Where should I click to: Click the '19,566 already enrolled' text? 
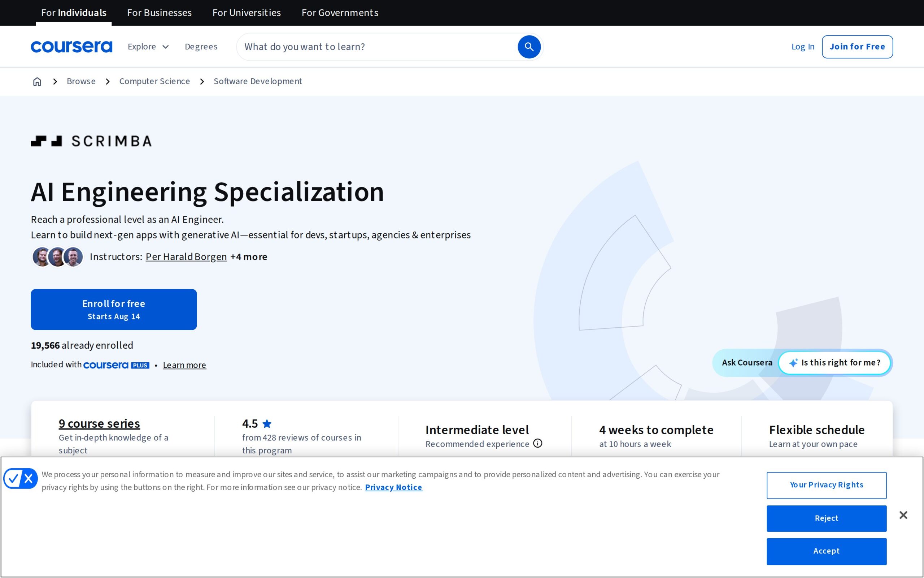click(x=82, y=346)
